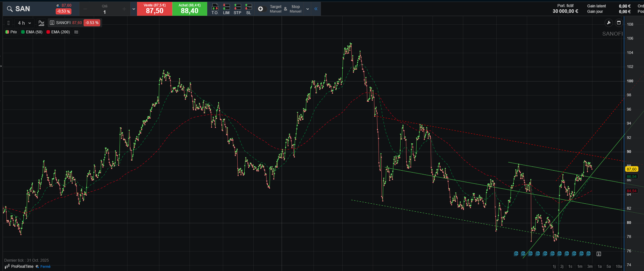
Task: Click the search magnifier next to SAN
Action: (x=10, y=9)
